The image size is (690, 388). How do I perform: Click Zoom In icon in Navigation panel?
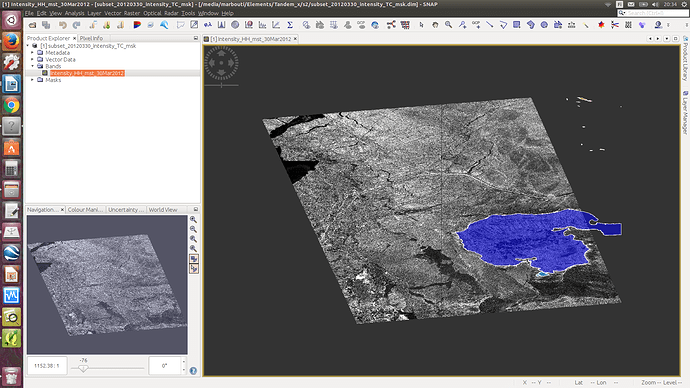(193, 219)
